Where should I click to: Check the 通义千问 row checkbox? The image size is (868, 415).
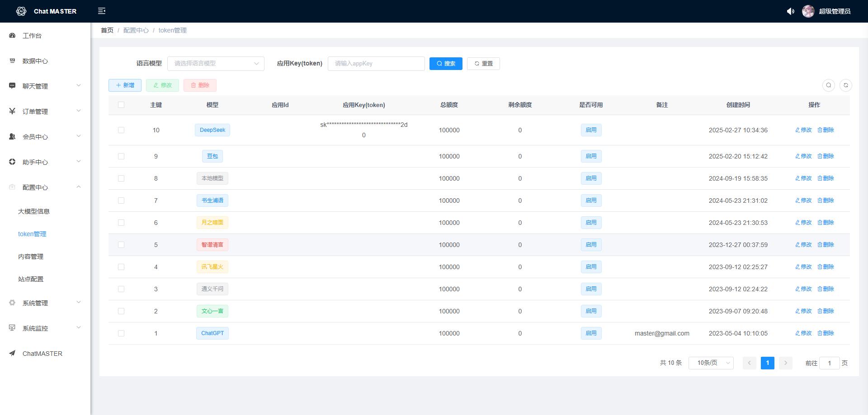point(121,289)
